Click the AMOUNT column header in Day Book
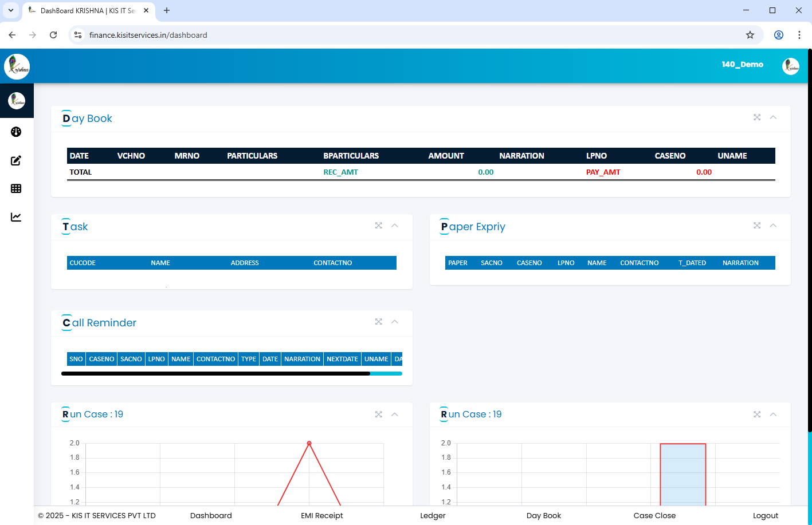This screenshot has width=812, height=525. point(446,156)
